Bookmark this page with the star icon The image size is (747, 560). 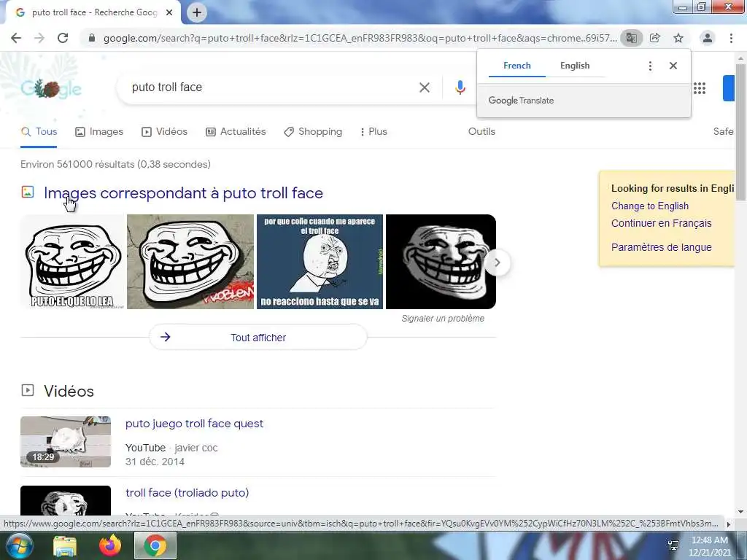[x=678, y=38]
